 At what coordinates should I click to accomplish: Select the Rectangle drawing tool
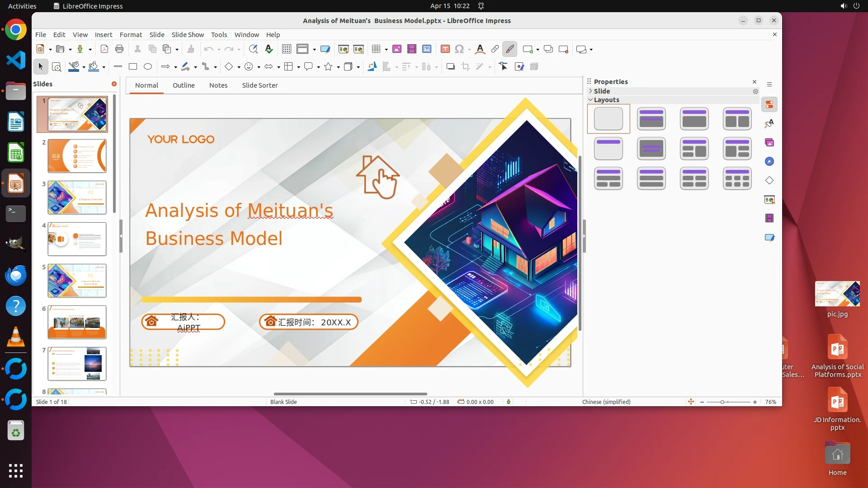point(133,67)
